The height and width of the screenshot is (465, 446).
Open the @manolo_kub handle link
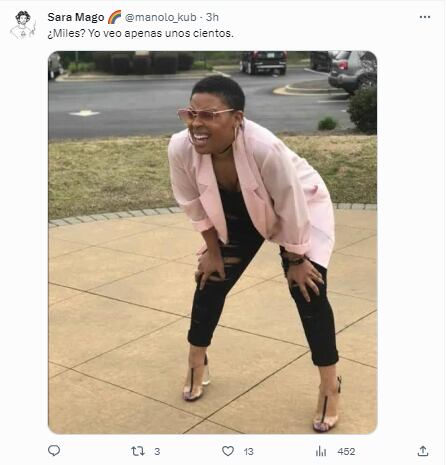(160, 17)
